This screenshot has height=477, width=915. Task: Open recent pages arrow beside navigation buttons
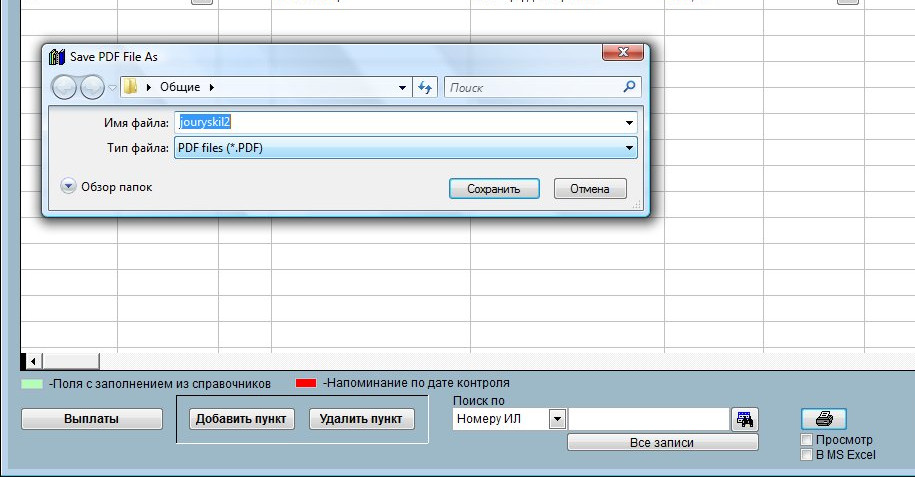click(x=113, y=88)
